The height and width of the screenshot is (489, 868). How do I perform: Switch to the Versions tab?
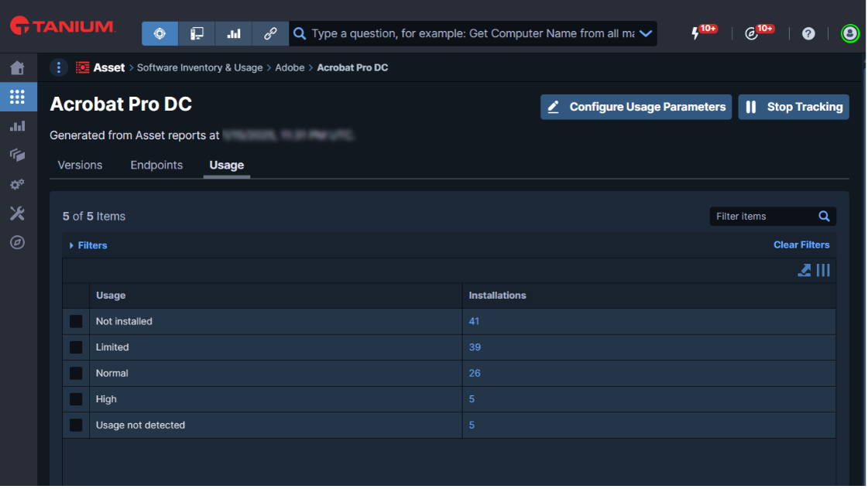(80, 165)
